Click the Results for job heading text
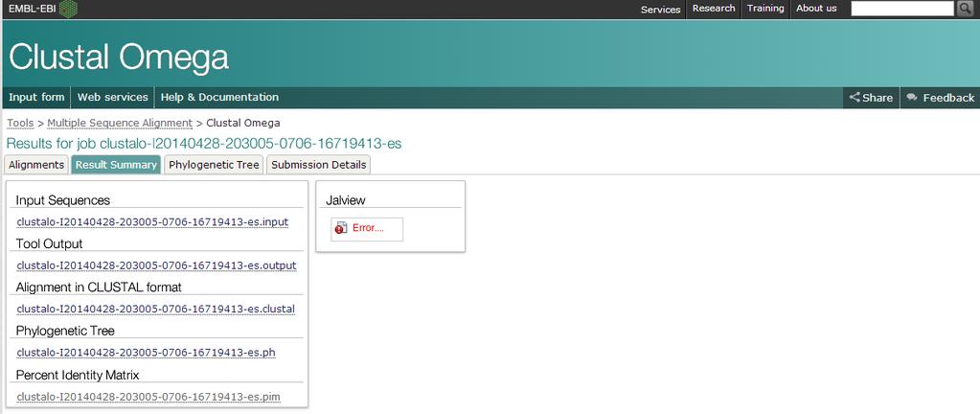The height and width of the screenshot is (414, 980). click(x=204, y=143)
